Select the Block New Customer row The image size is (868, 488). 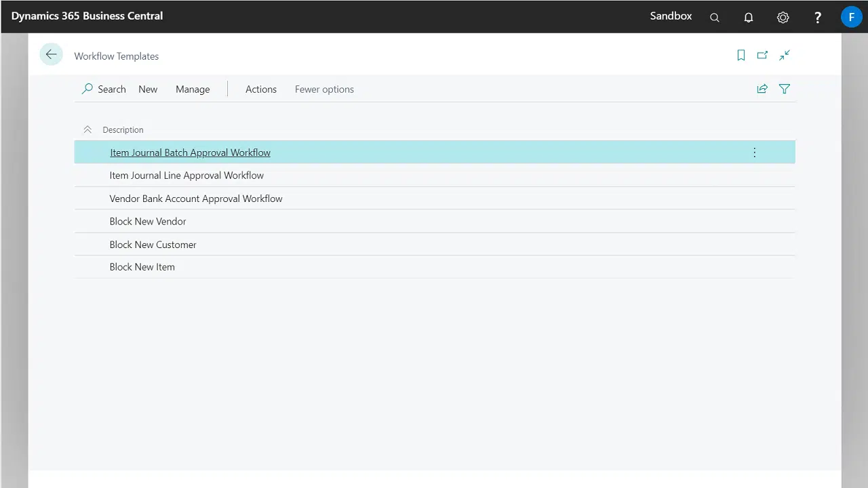435,245
